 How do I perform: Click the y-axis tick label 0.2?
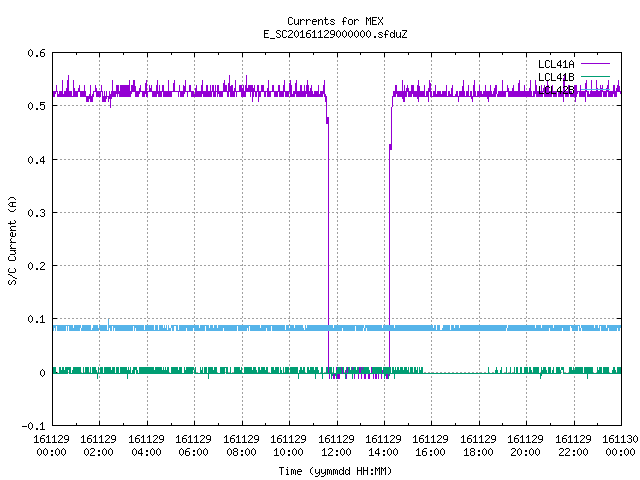36,266
